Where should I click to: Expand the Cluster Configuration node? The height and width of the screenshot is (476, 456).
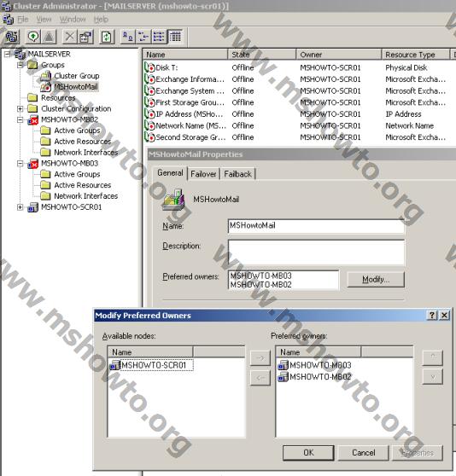pyautogui.click(x=20, y=108)
